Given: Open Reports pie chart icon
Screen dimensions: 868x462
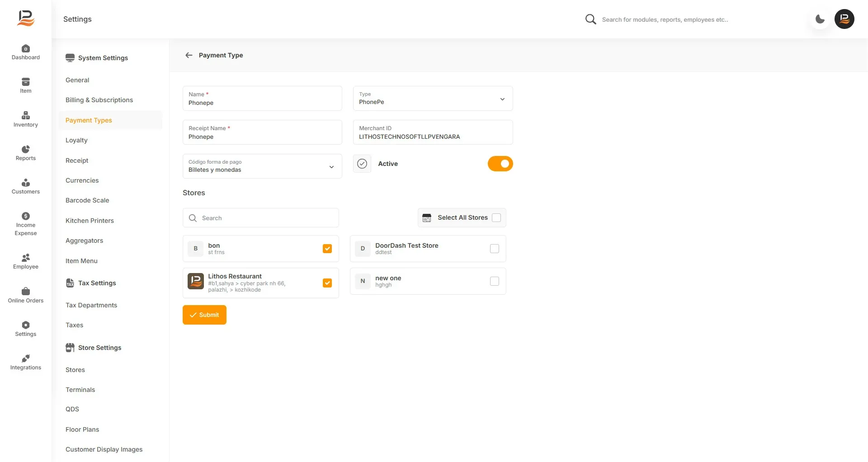Looking at the screenshot, I should point(26,149).
